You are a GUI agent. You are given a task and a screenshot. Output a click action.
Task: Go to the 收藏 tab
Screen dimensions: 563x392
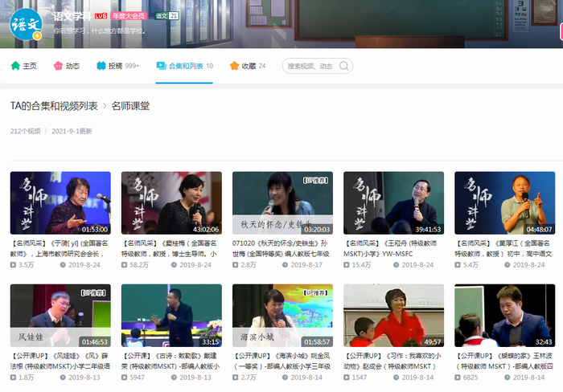[x=249, y=66]
